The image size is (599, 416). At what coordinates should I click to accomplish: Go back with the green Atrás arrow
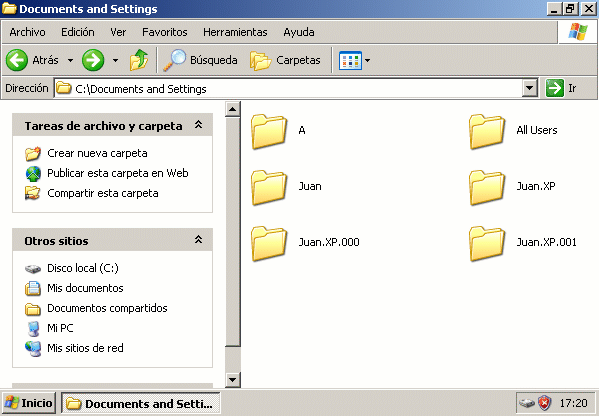pyautogui.click(x=17, y=60)
